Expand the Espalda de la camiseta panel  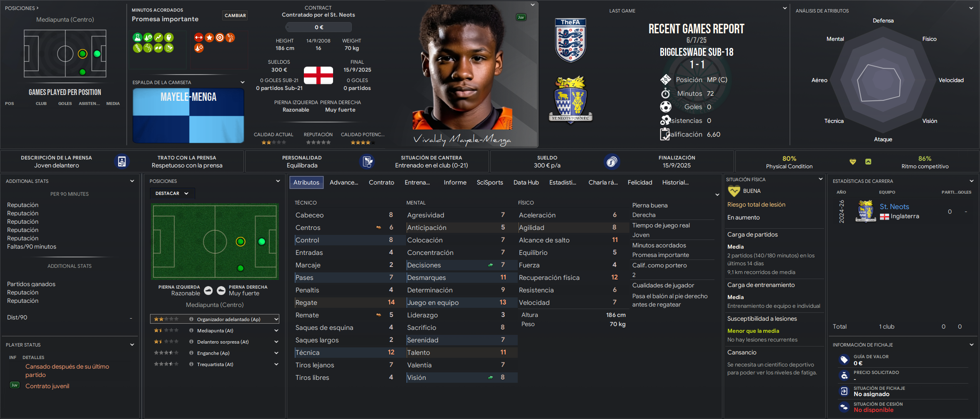(x=242, y=82)
